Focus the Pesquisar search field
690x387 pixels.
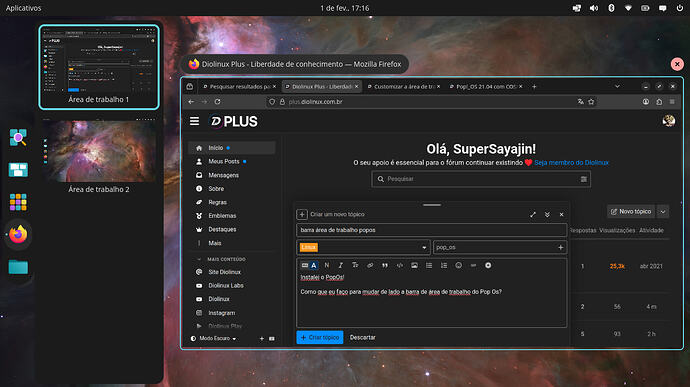pyautogui.click(x=481, y=179)
